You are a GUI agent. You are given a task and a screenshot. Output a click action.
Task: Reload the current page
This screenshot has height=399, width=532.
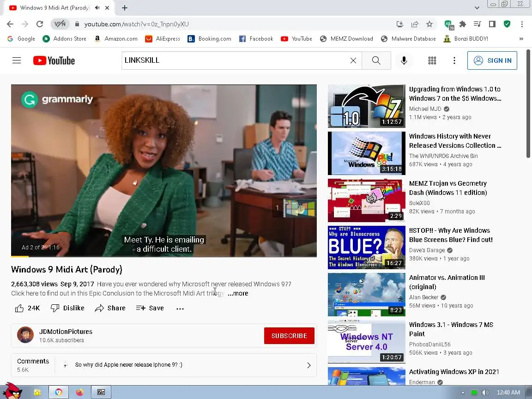point(40,24)
